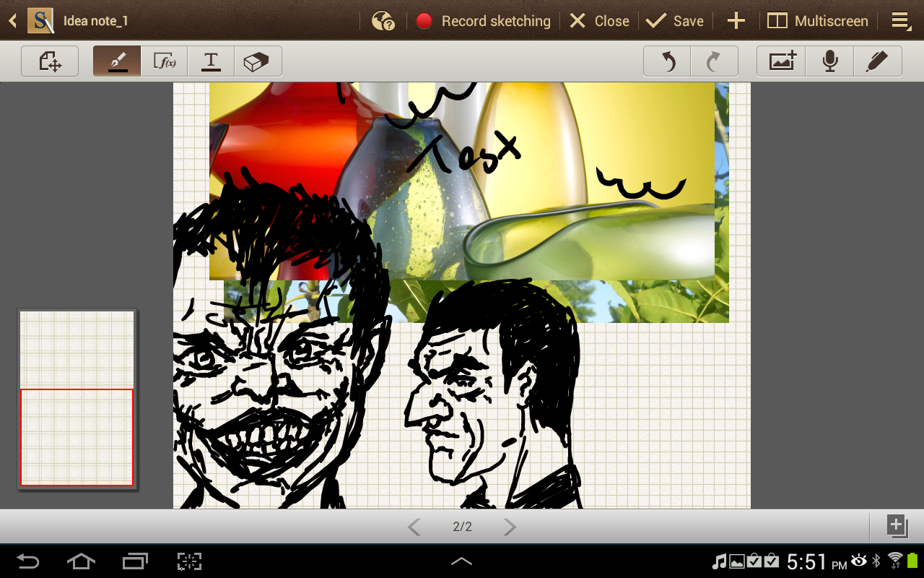Go to the next note page

coord(510,527)
